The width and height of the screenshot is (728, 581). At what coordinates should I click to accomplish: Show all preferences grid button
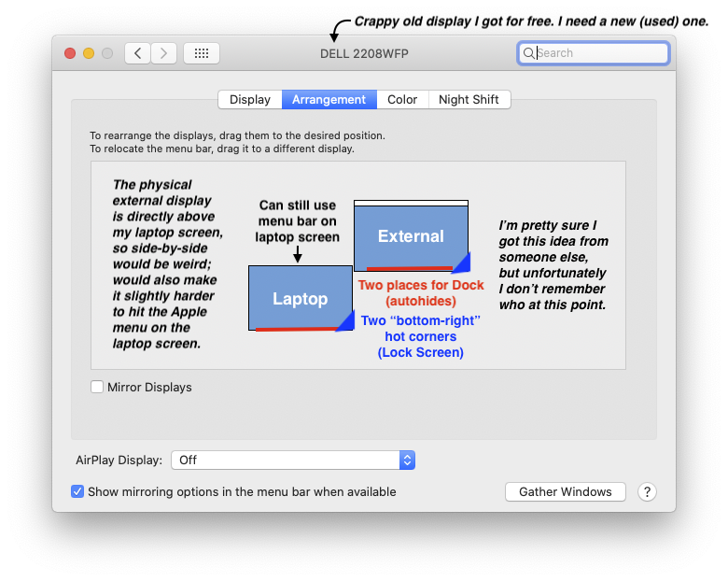tap(202, 53)
